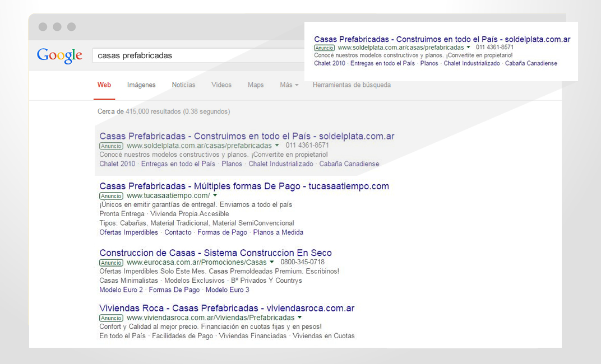Follow 'Chalet Industrializado' in the enlarged callout box
The width and height of the screenshot is (601, 364).
pos(472,63)
